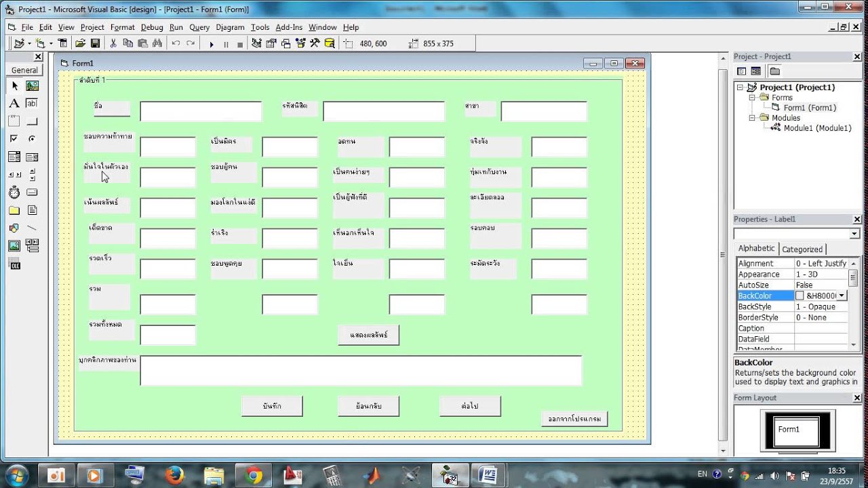Viewport: 868px width, 488px height.
Task: Open the Properties object selector dropdown
Action: point(854,234)
